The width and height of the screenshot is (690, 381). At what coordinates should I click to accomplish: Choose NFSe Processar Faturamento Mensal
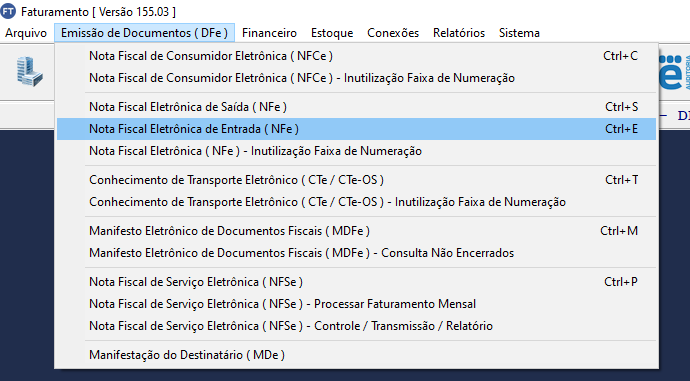[x=356, y=304]
